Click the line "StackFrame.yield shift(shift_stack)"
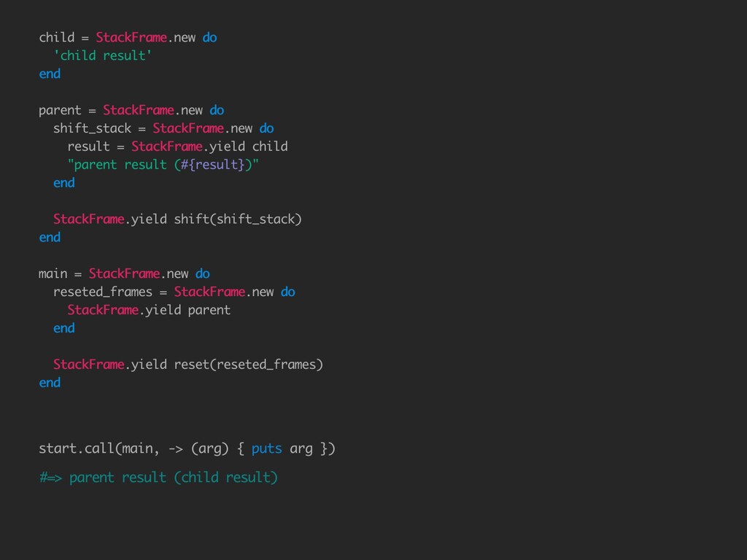 click(177, 219)
